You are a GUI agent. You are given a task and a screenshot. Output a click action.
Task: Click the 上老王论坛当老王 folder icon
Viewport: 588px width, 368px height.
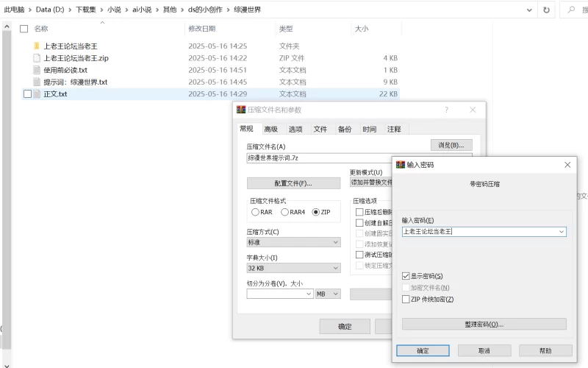(x=37, y=46)
